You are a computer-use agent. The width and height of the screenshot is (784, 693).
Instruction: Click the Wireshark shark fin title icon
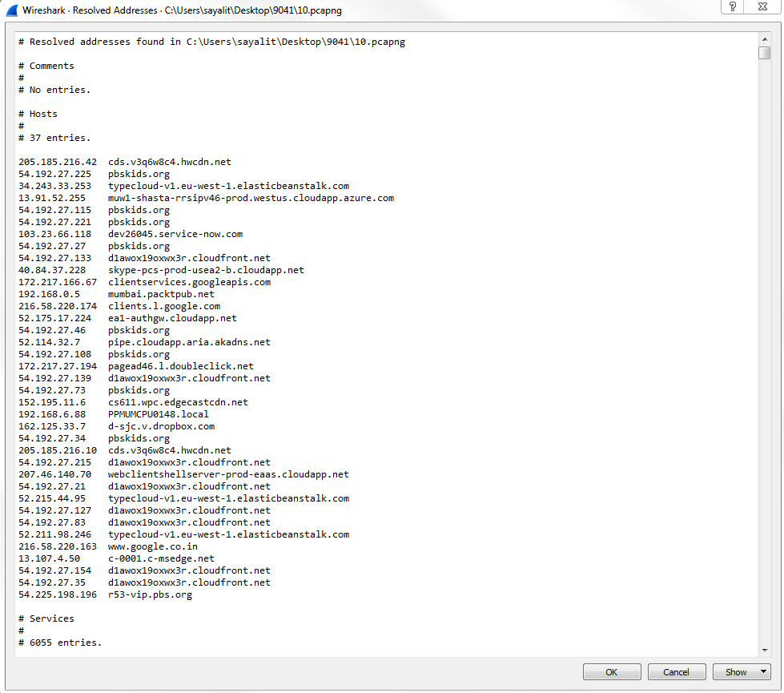[12, 10]
